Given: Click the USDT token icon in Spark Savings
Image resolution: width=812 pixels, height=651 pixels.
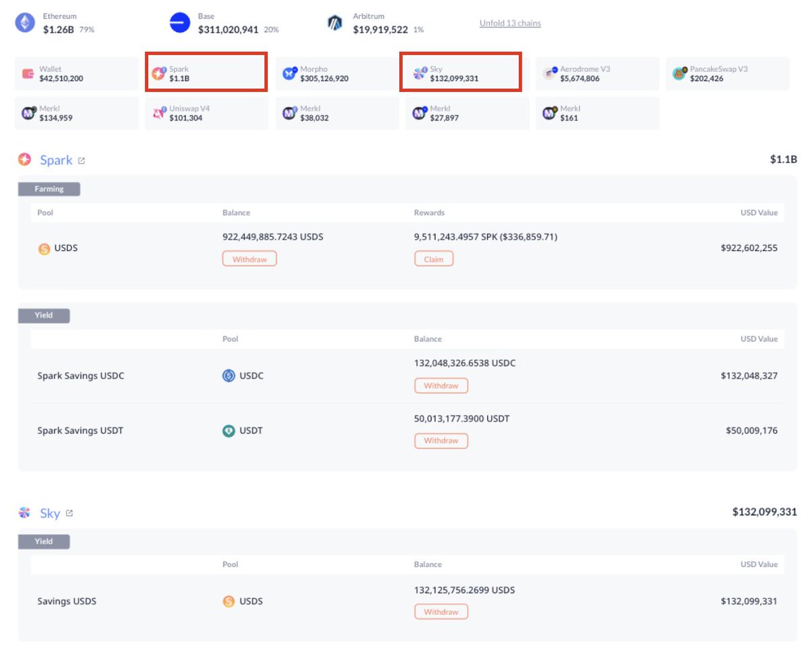Looking at the screenshot, I should pos(229,430).
